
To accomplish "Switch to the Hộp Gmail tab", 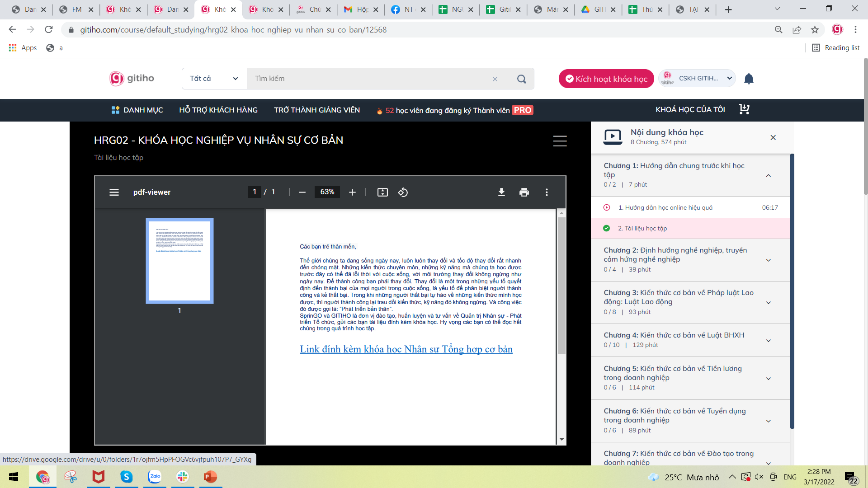I will click(361, 9).
